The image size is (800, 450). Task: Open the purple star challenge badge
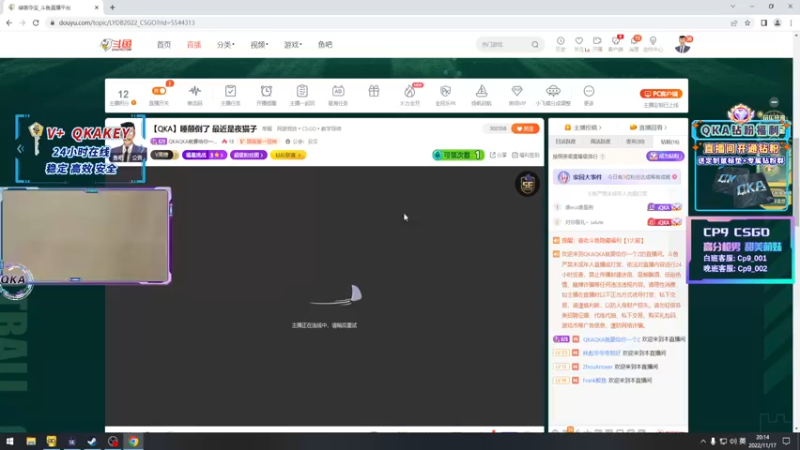pos(204,155)
